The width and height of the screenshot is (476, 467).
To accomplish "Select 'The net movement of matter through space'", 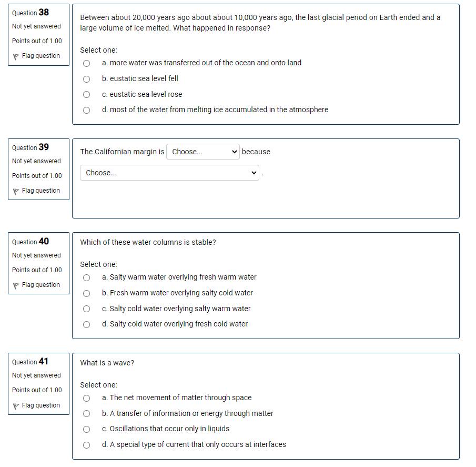I will (x=86, y=398).
